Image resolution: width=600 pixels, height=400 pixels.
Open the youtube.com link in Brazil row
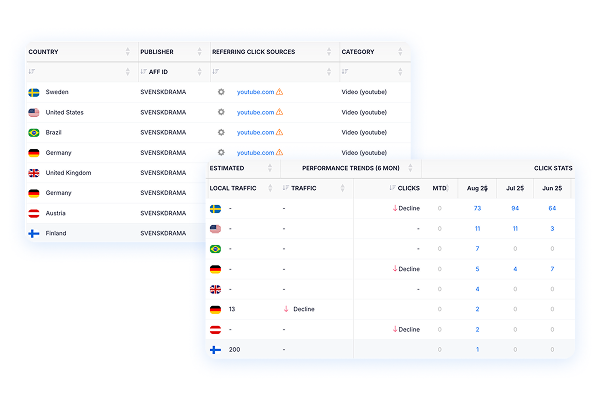pos(255,132)
